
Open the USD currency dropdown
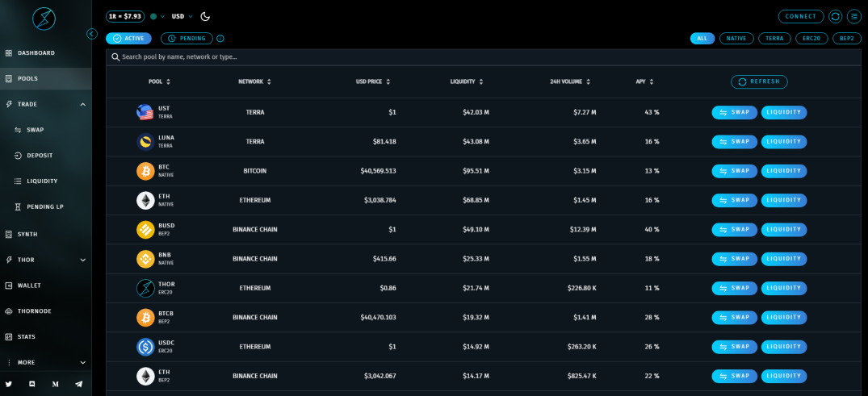(x=182, y=17)
